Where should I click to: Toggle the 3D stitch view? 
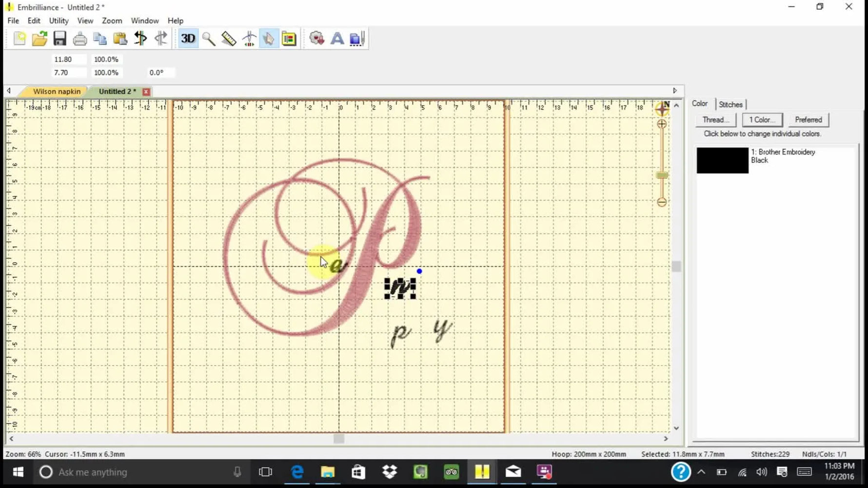[188, 39]
